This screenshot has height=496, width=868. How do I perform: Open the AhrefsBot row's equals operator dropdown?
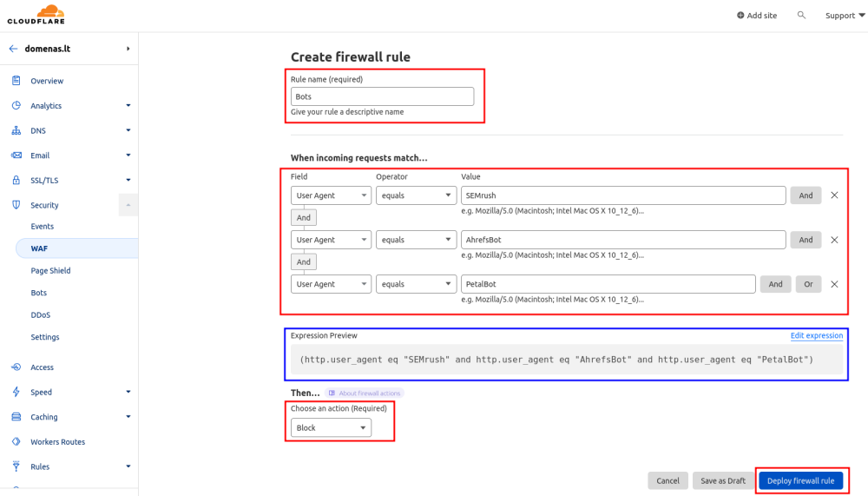click(x=417, y=240)
